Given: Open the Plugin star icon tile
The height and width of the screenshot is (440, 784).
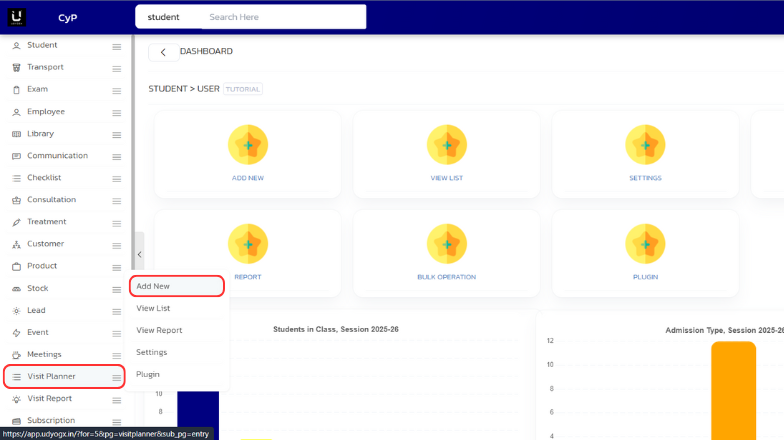Looking at the screenshot, I should pyautogui.click(x=645, y=244).
